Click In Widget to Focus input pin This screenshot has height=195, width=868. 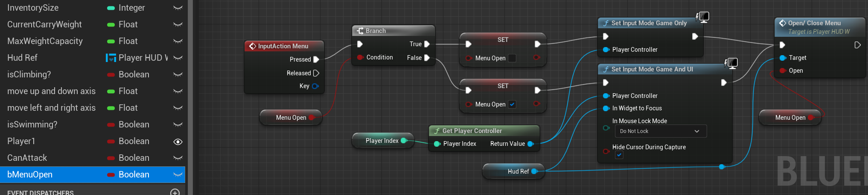point(606,108)
